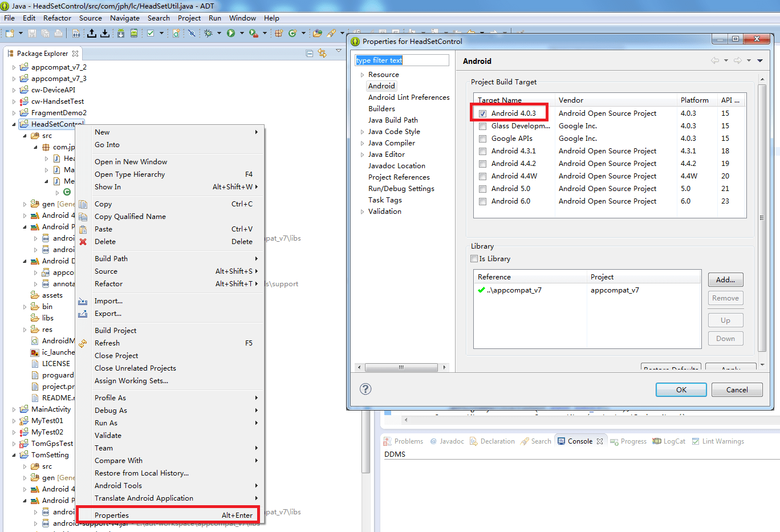Collapse All in Package Explorer

310,54
